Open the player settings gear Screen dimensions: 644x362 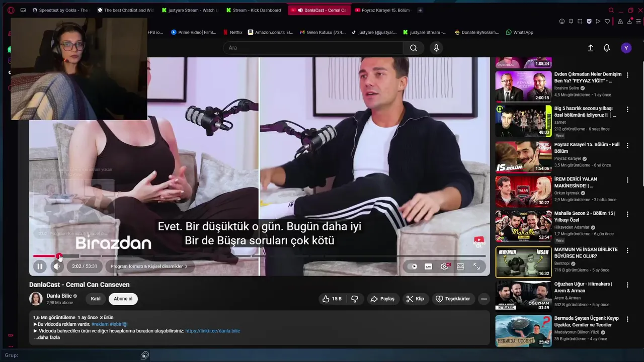(444, 266)
